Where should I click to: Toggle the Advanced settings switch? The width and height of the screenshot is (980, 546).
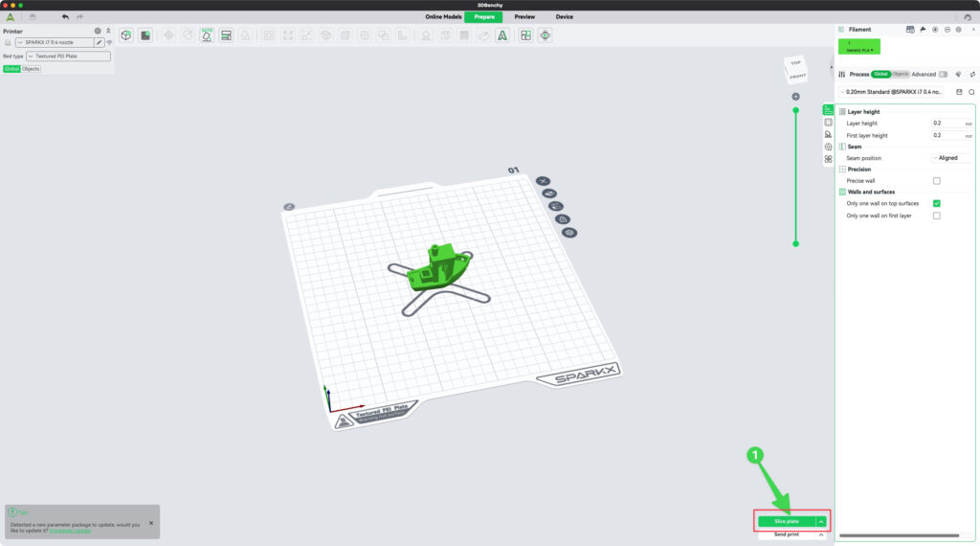944,74
